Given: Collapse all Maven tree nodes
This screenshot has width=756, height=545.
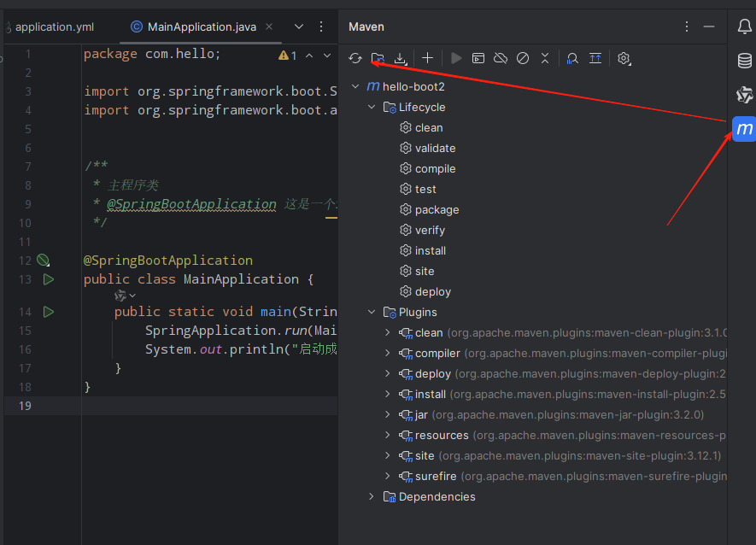Looking at the screenshot, I should [545, 58].
